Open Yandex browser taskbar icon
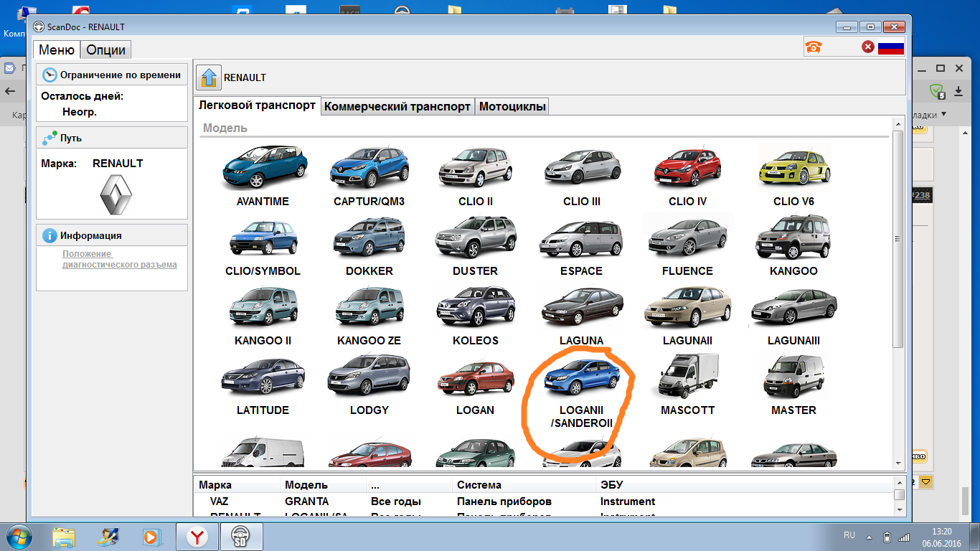 click(x=197, y=537)
